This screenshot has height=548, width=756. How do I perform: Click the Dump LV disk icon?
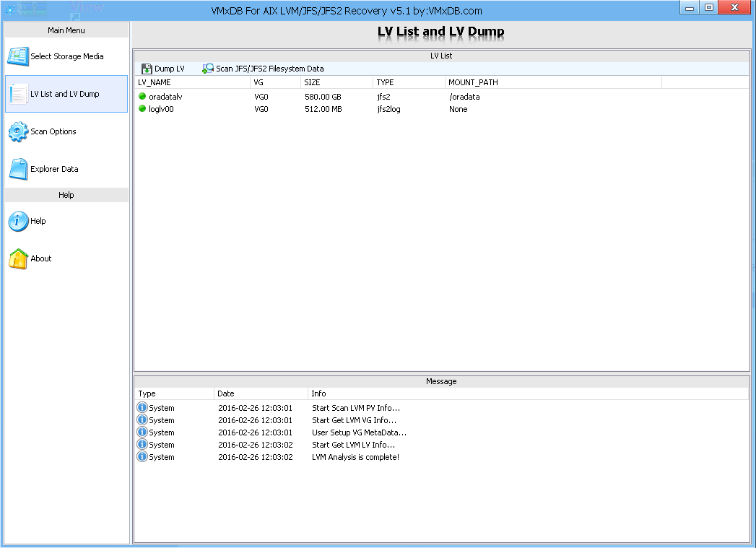tap(147, 69)
